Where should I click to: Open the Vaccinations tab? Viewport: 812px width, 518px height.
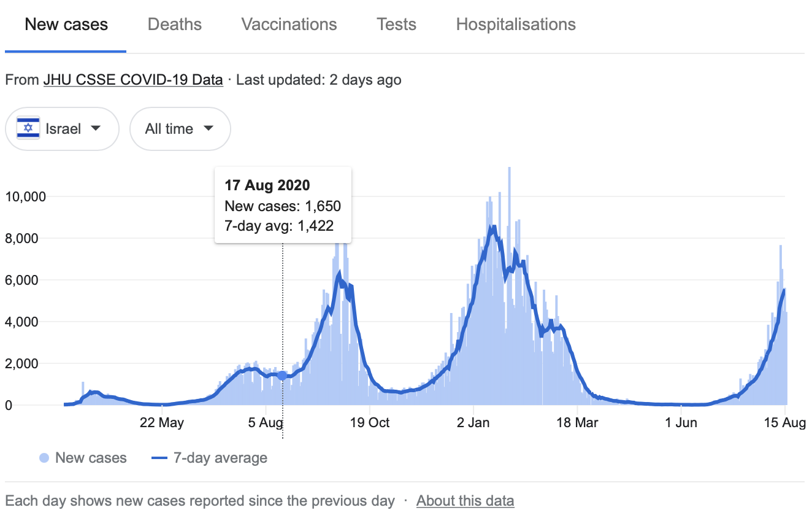point(289,25)
